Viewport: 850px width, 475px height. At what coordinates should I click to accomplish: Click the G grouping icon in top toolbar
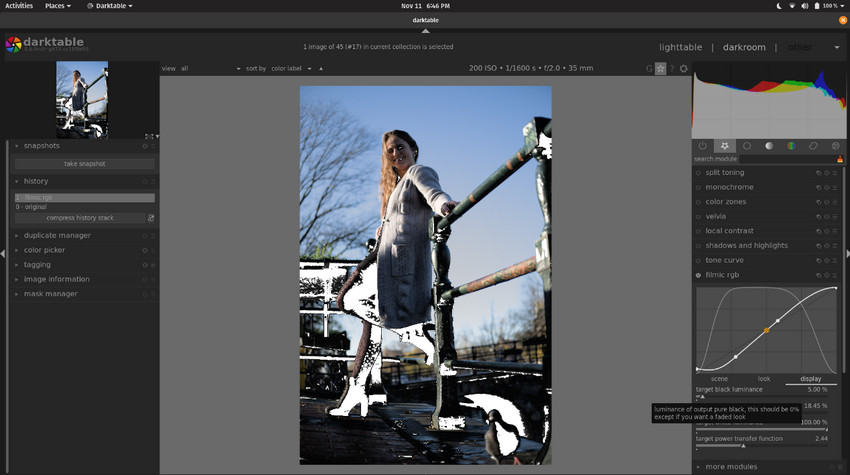tap(649, 68)
